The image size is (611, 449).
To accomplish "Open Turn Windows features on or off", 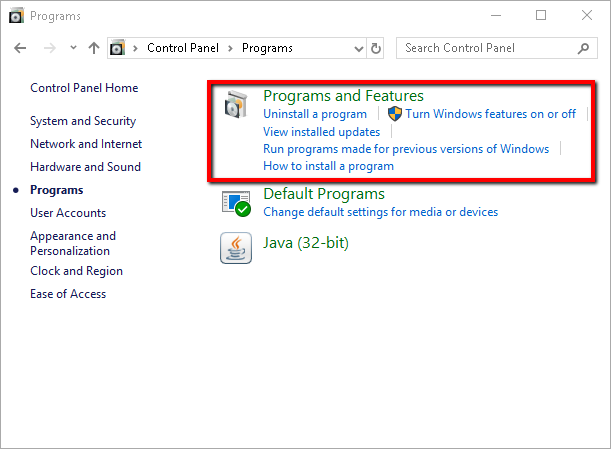I will click(x=490, y=114).
